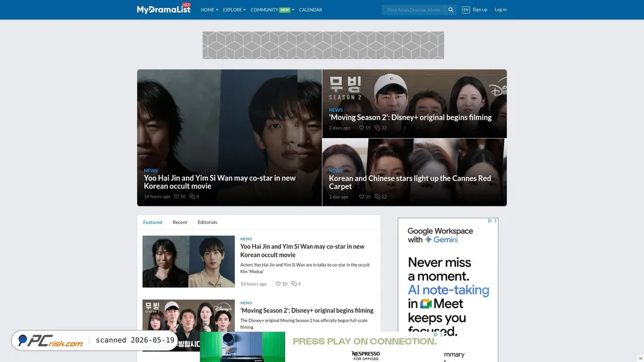Click the Log in link
This screenshot has width=644, height=362.
click(x=501, y=9)
